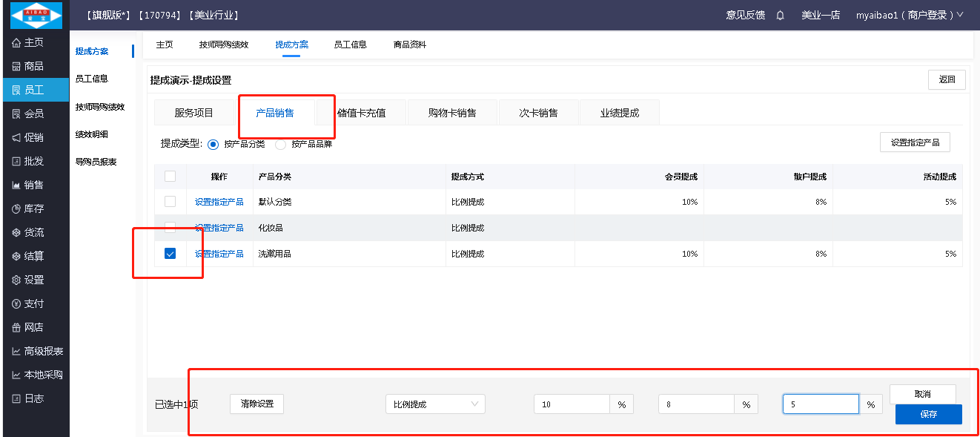Click the 批发 sidebar icon
This screenshot has width=980, height=437.
(x=16, y=162)
